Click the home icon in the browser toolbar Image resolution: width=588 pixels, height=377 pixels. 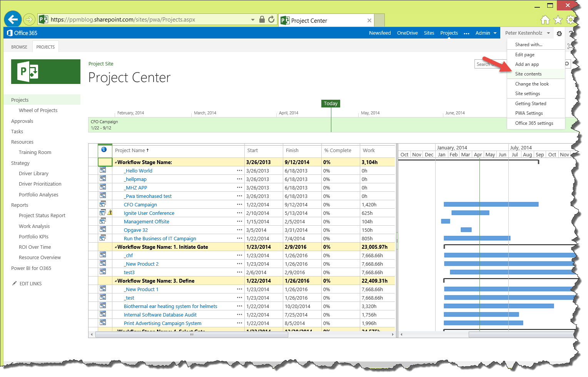545,19
